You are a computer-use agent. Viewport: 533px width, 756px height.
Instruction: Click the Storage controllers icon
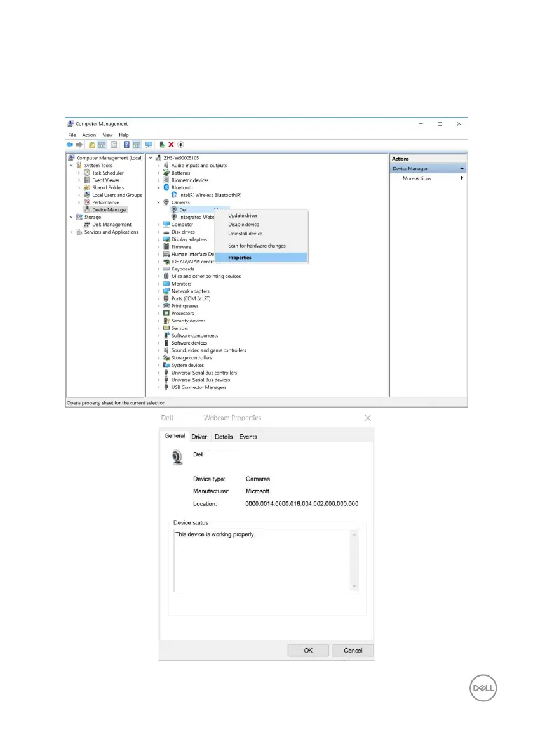[166, 358]
